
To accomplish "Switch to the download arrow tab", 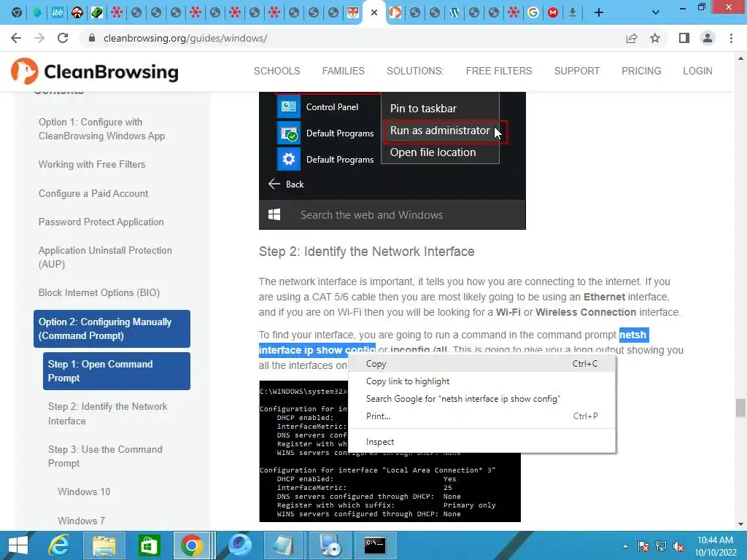I will (x=573, y=12).
